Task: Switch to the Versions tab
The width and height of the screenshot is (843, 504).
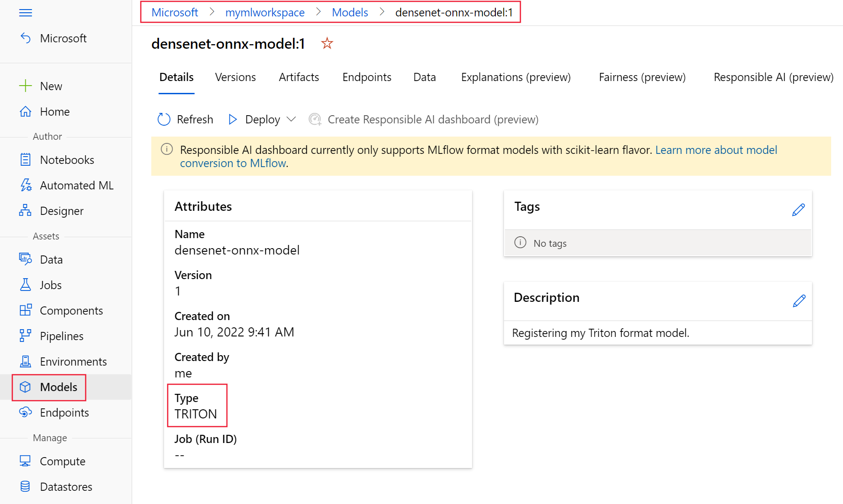Action: pyautogui.click(x=236, y=77)
